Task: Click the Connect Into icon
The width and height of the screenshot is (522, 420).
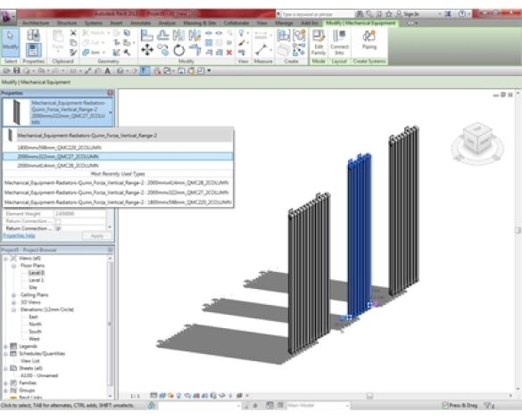Action: point(339,42)
